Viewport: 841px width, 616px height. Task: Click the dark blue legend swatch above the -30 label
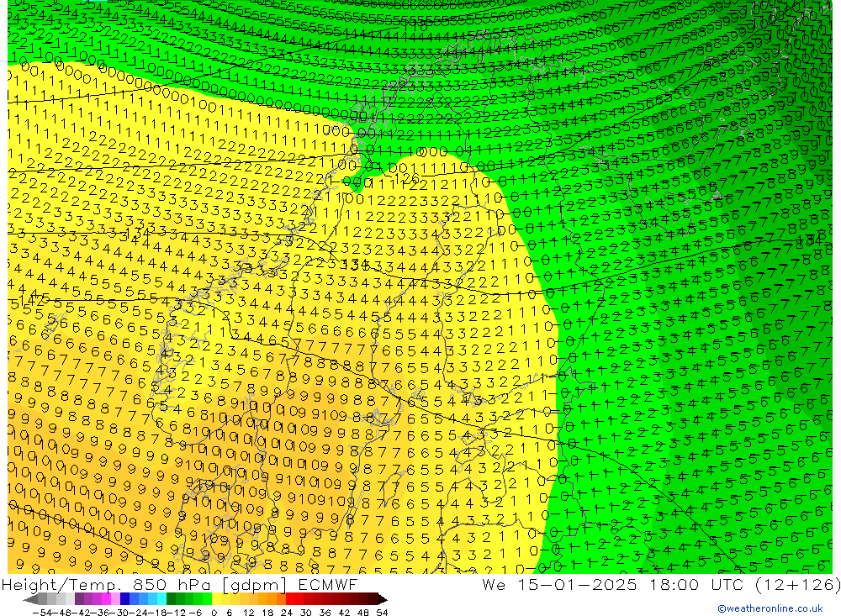[x=124, y=600]
